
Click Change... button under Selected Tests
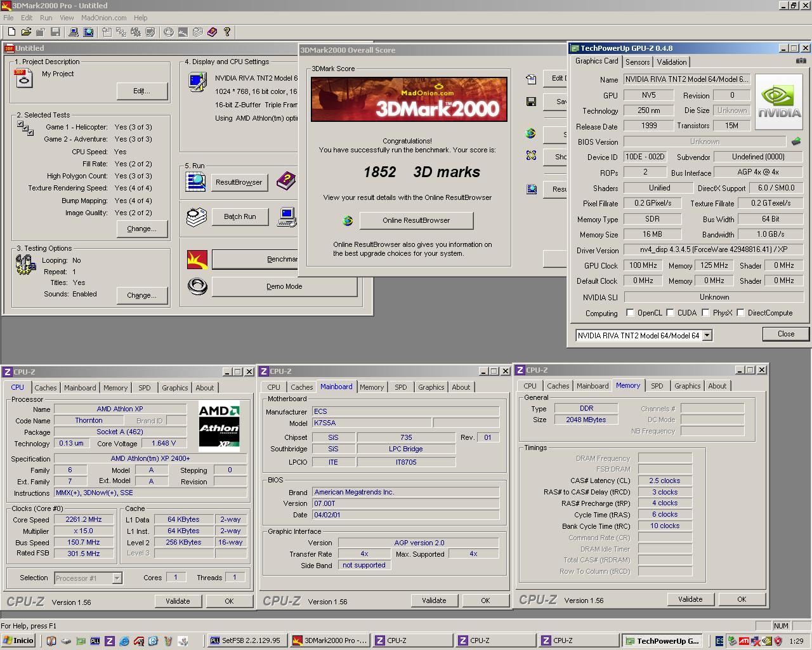pos(141,229)
